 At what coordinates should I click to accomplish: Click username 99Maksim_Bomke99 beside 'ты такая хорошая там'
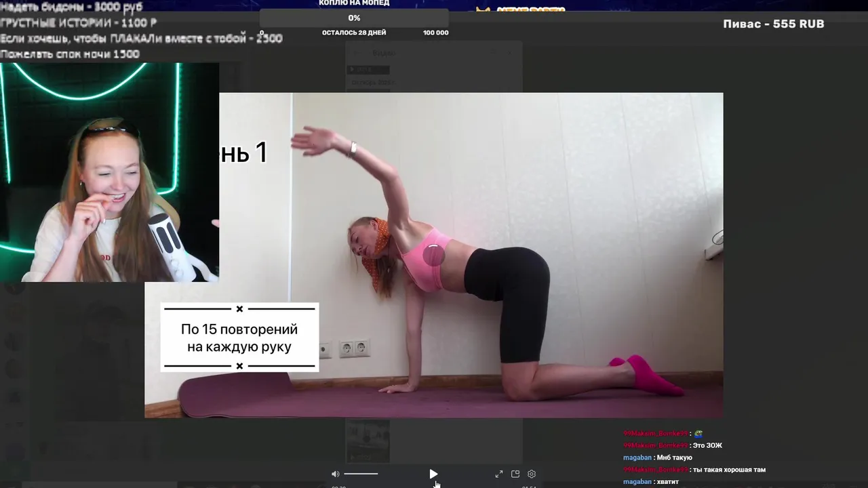tap(656, 470)
